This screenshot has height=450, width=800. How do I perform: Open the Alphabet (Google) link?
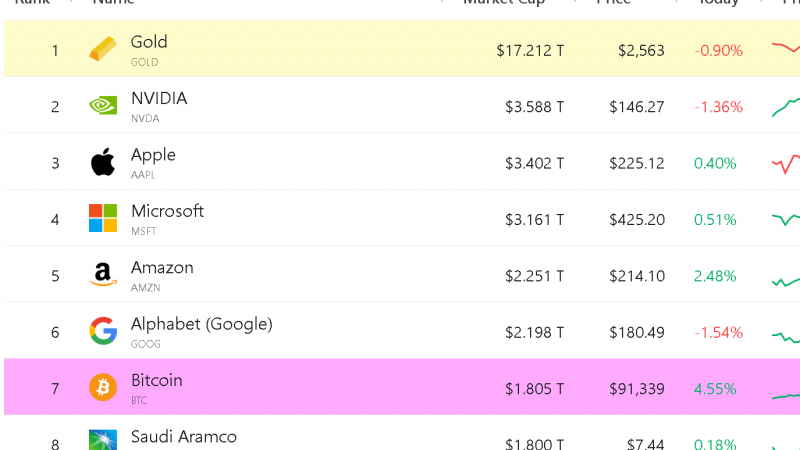pyautogui.click(x=202, y=324)
